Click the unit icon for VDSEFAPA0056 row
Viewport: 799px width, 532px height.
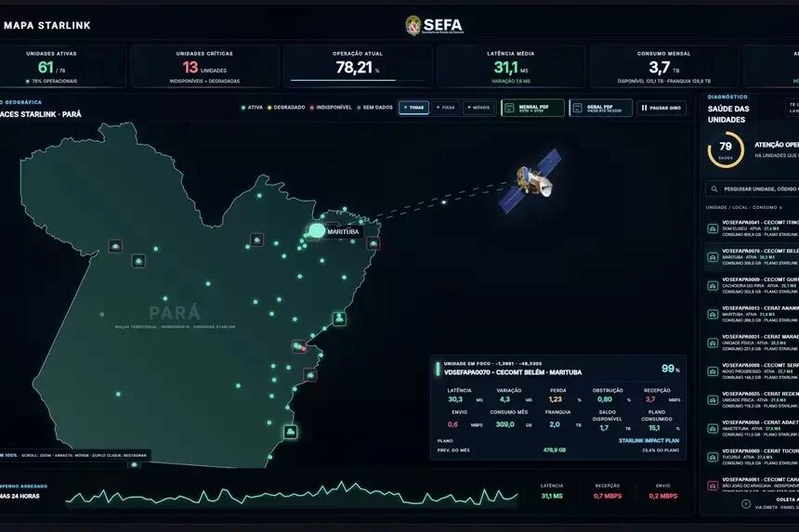713,428
